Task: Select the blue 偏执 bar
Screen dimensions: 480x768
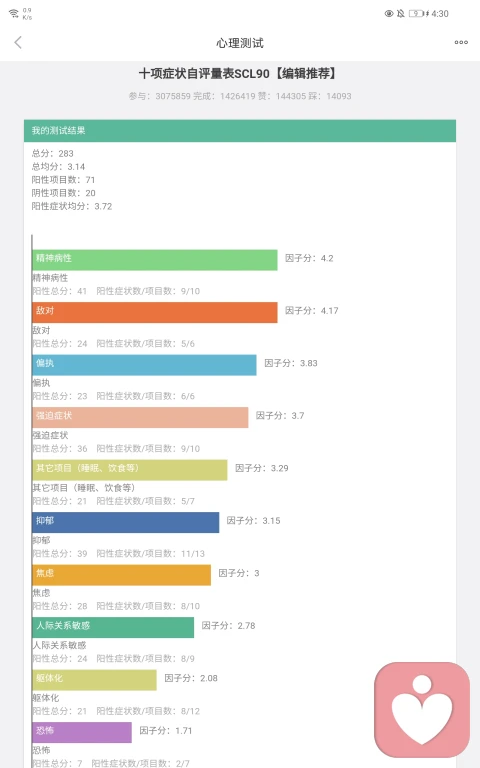Action: 144,364
